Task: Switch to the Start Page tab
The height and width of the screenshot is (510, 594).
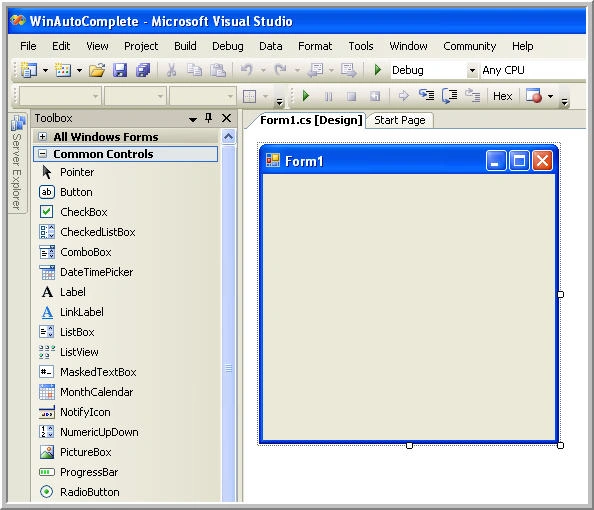Action: (400, 120)
